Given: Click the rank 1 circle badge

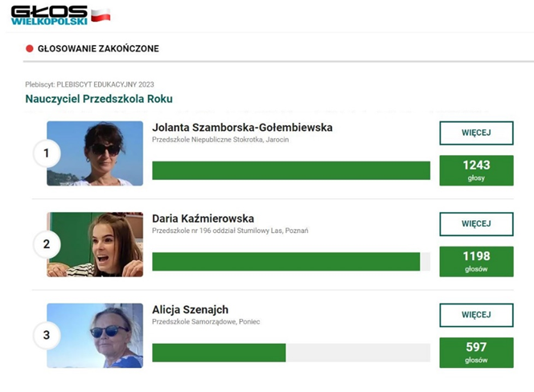Looking at the screenshot, I should point(47,153).
